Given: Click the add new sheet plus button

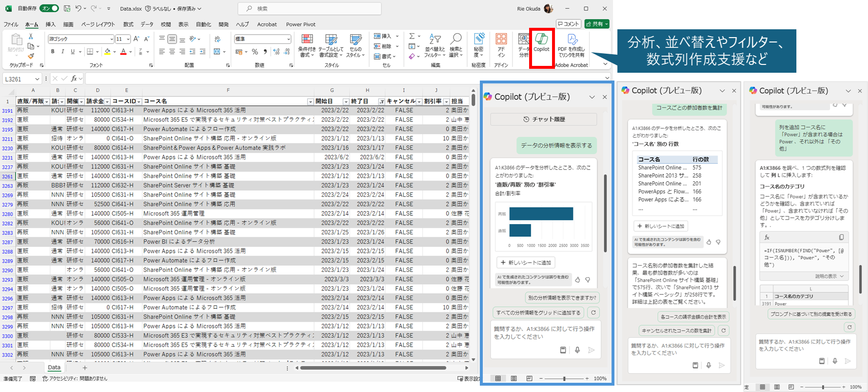Looking at the screenshot, I should 85,368.
